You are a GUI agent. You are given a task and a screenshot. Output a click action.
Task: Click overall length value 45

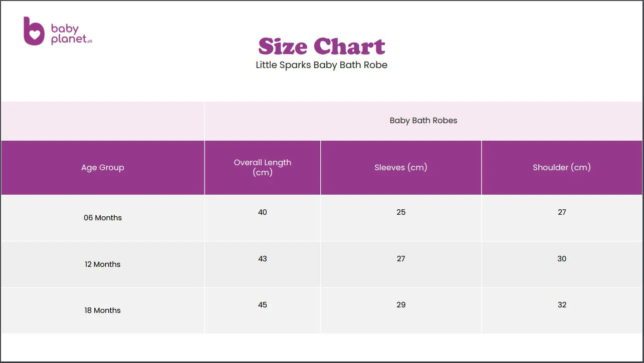(x=263, y=305)
